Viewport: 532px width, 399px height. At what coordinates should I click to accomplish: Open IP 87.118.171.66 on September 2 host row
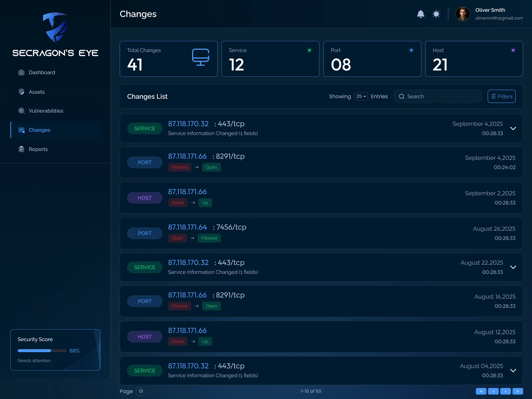[x=188, y=192]
